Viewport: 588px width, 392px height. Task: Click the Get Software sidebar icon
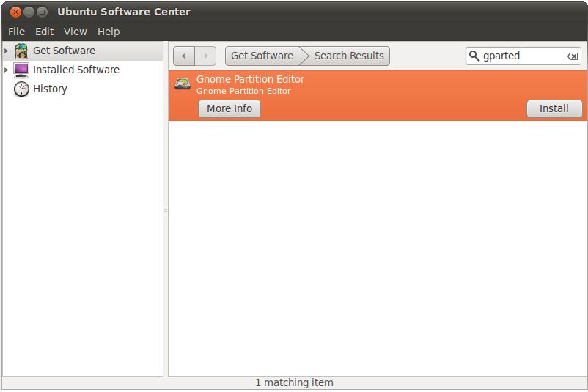tap(21, 51)
